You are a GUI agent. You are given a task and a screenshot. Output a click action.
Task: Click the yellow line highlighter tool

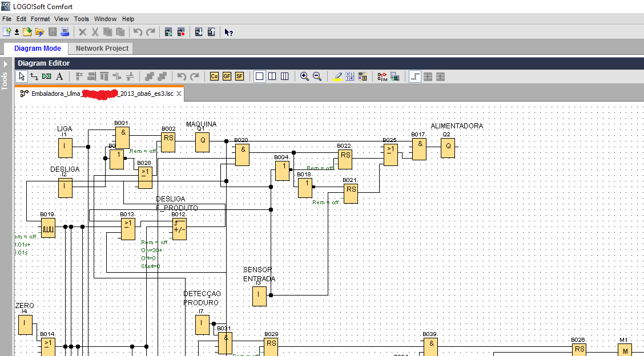pos(337,76)
